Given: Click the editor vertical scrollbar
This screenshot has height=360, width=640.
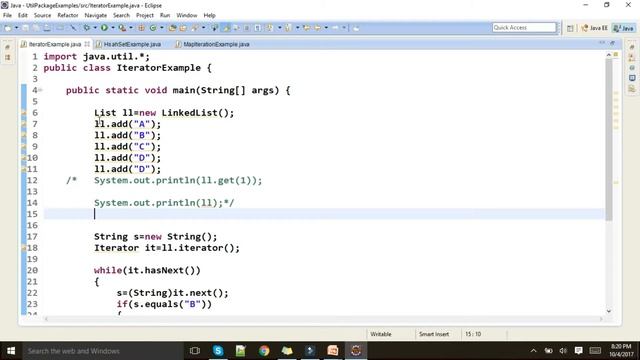Looking at the screenshot, I should [x=609, y=140].
